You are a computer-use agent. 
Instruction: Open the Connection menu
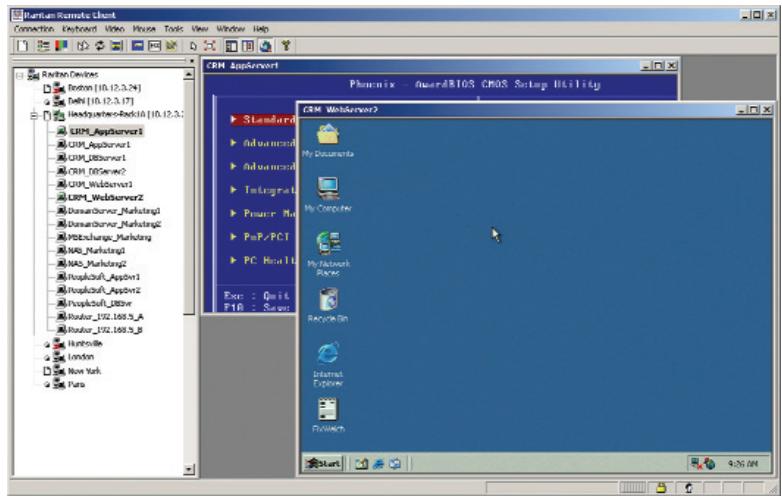33,29
